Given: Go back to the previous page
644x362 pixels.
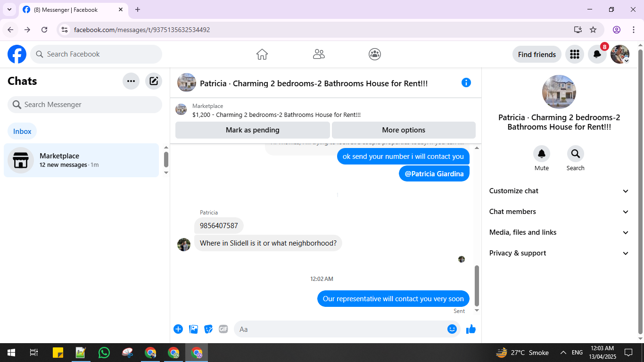Looking at the screenshot, I should point(10,30).
